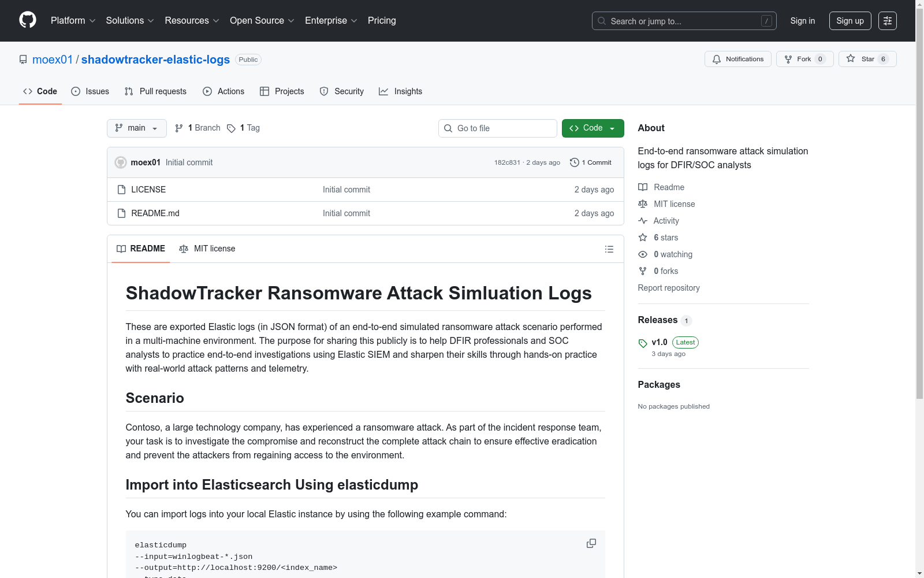924x578 pixels.
Task: Click the search magnifier in header
Action: pos(602,21)
